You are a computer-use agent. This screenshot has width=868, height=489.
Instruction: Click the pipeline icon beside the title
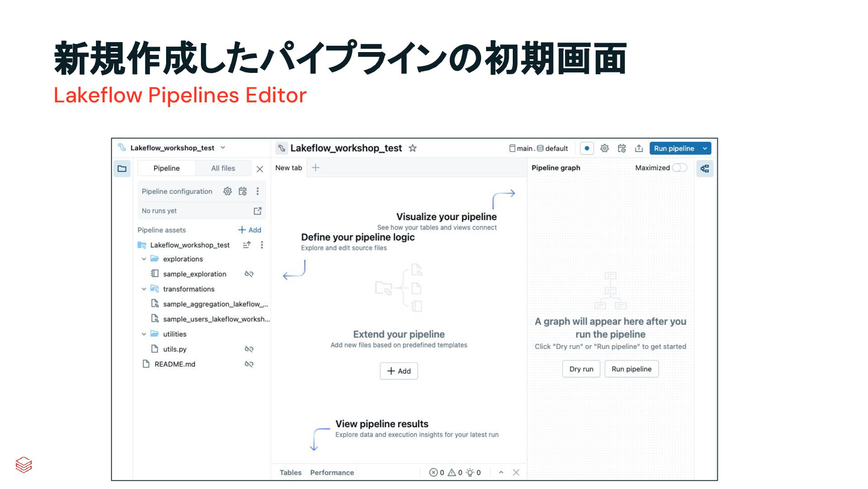click(281, 148)
